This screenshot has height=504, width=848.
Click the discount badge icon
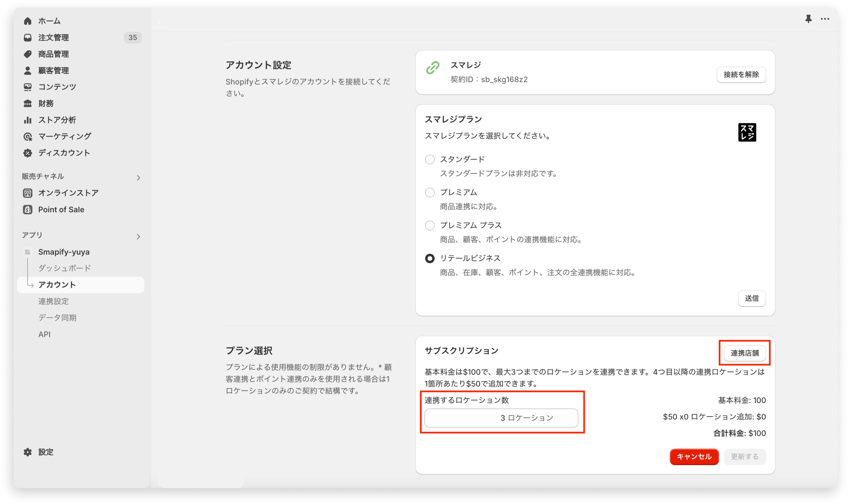point(27,153)
